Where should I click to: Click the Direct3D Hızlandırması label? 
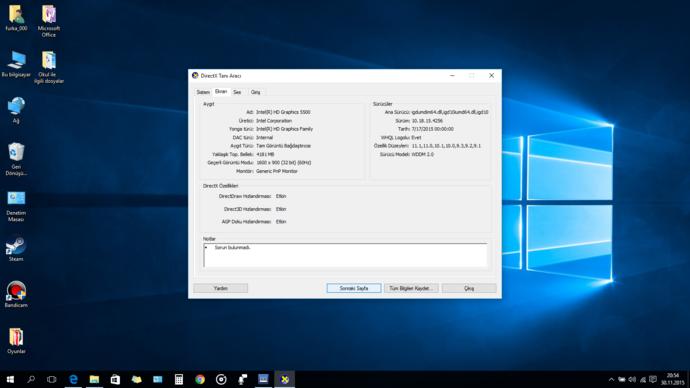[247, 209]
